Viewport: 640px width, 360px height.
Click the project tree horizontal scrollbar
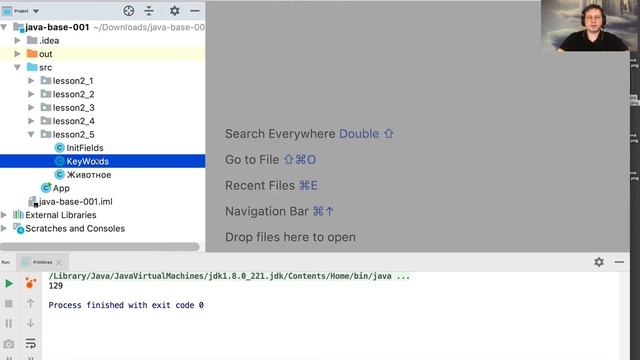click(x=100, y=247)
